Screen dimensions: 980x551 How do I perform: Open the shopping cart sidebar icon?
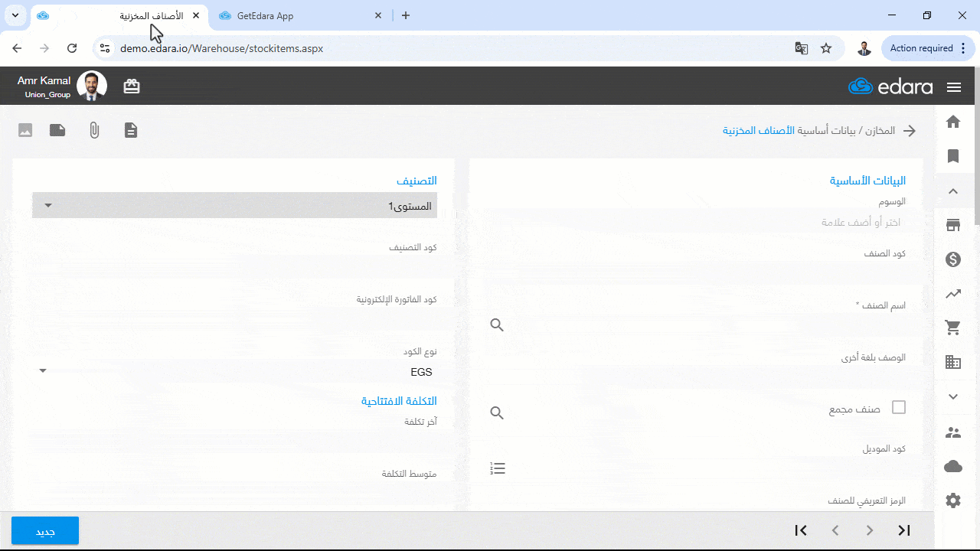tap(953, 328)
